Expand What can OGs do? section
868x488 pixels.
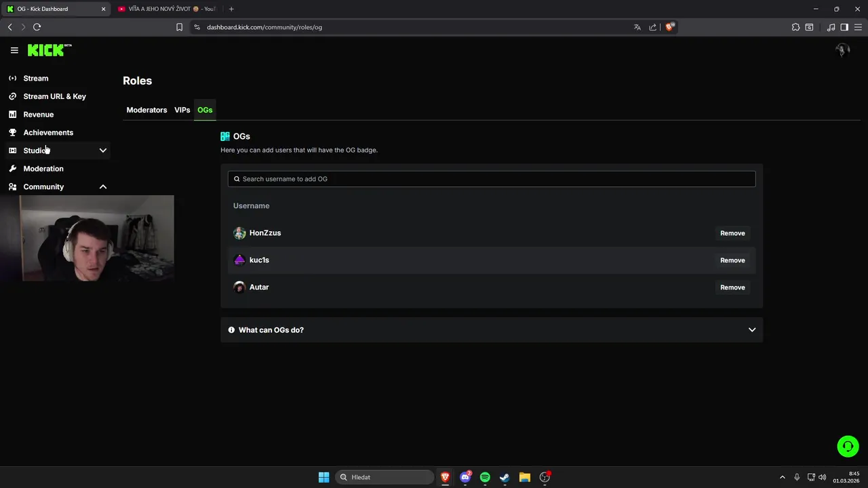coord(492,330)
